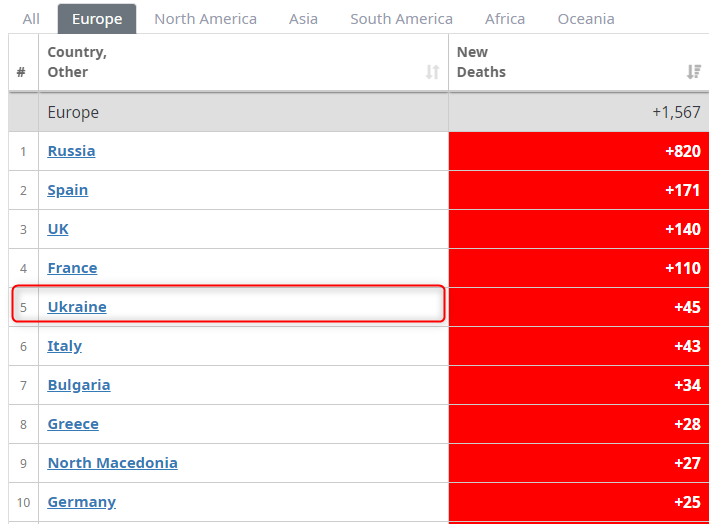Select the North America tab
This screenshot has width=709, height=524.
point(205,19)
